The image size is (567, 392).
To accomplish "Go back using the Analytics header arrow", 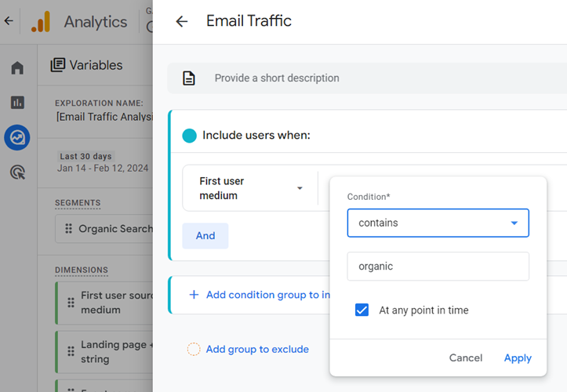I will coord(9,21).
